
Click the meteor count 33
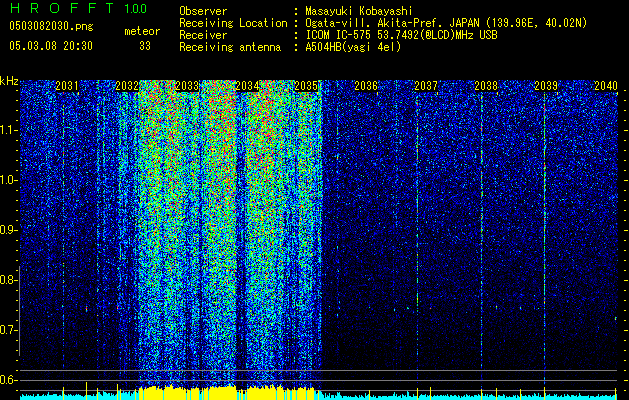[x=145, y=46]
